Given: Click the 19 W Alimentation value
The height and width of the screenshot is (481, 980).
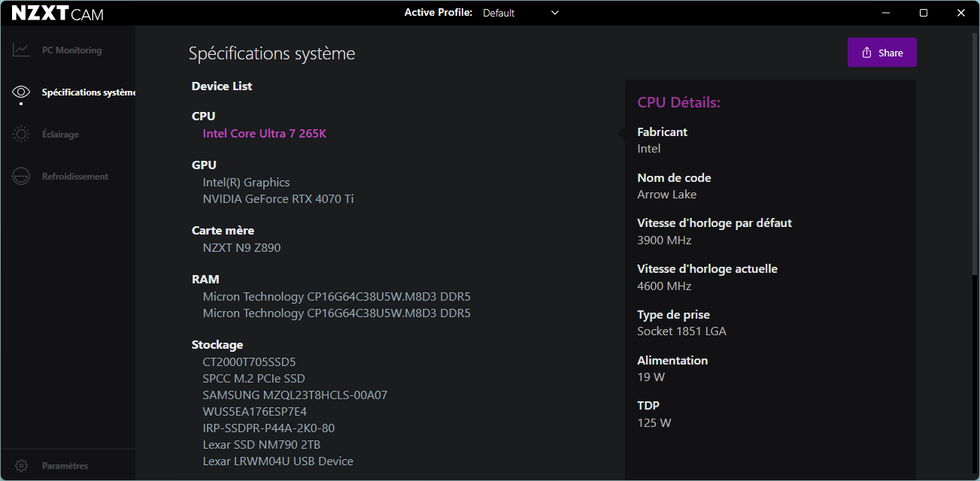Looking at the screenshot, I should pos(651,377).
